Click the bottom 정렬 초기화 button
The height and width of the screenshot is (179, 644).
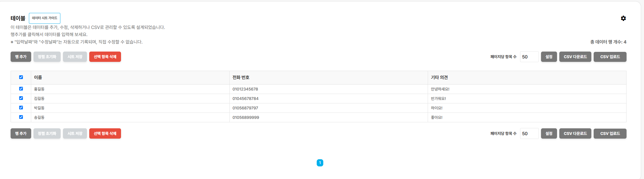point(47,133)
